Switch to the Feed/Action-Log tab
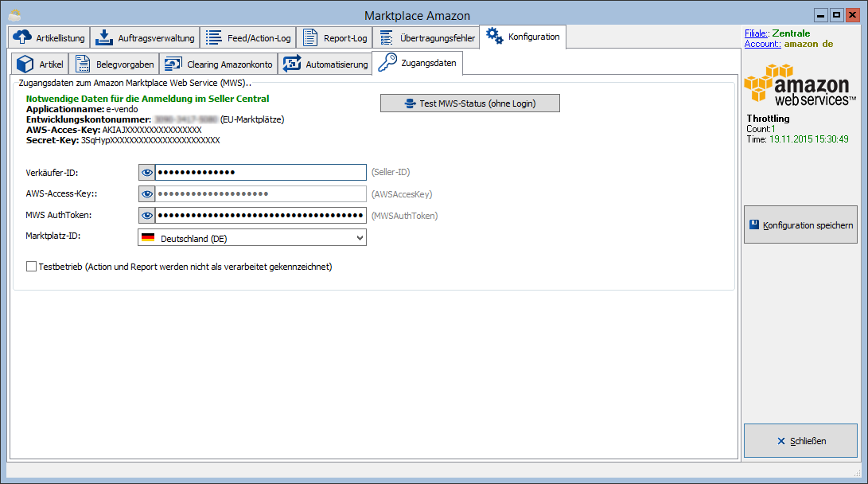 point(248,37)
